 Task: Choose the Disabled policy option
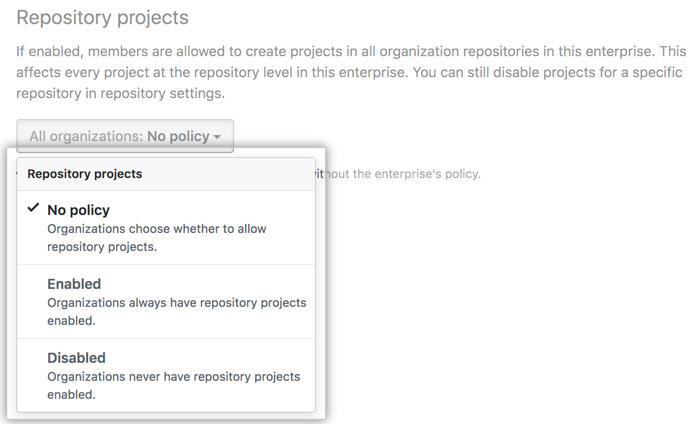point(76,357)
